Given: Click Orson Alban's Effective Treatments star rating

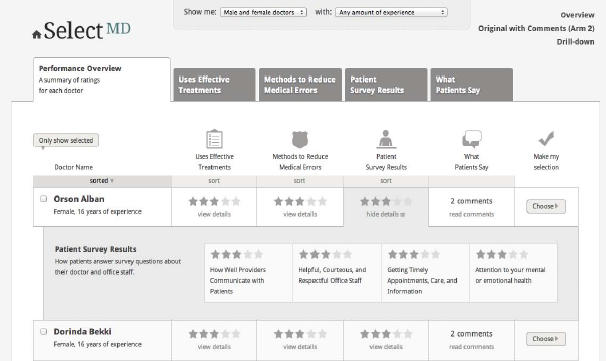Looking at the screenshot, I should [x=214, y=201].
